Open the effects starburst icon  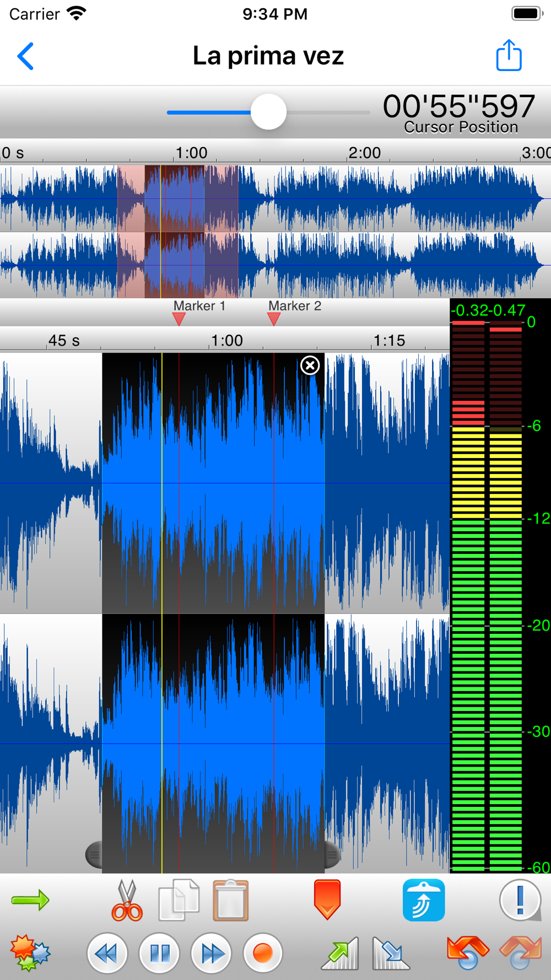(x=30, y=952)
